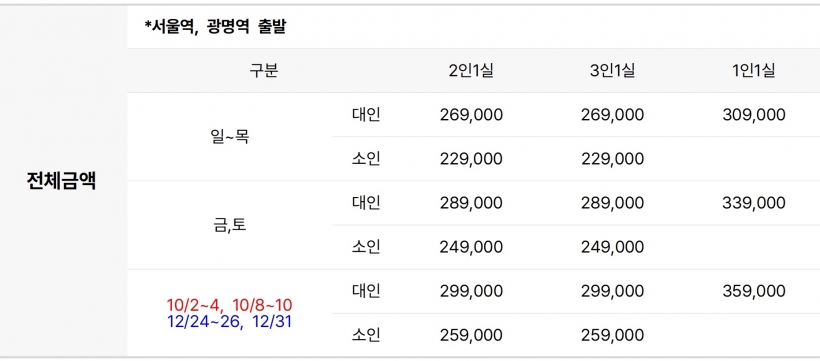Select the 일~목 day category cell
The image size is (820, 361).
pos(229,137)
